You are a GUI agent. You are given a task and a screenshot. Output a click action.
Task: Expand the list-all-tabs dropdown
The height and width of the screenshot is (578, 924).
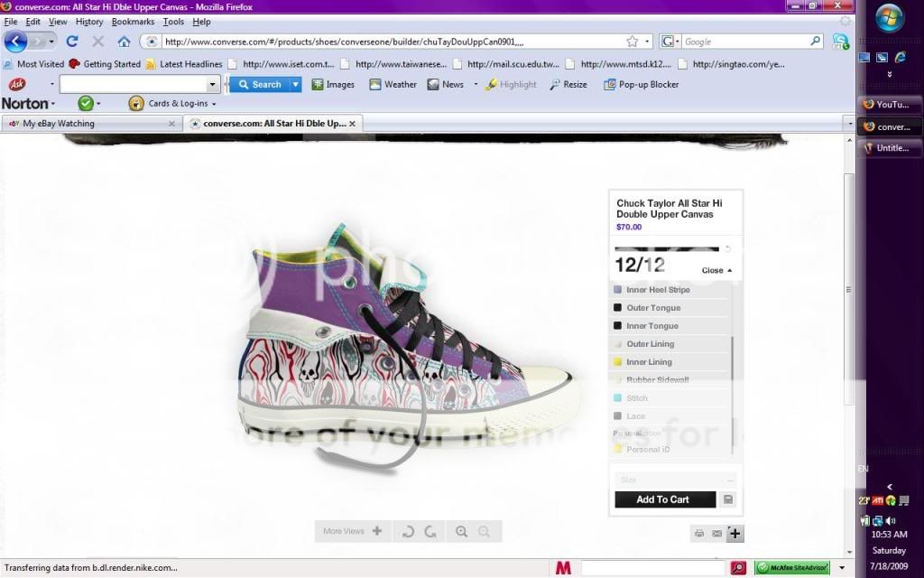pos(849,124)
